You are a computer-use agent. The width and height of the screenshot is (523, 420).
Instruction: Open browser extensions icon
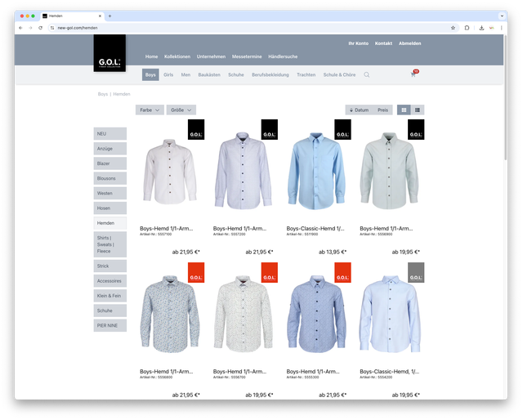pos(467,28)
